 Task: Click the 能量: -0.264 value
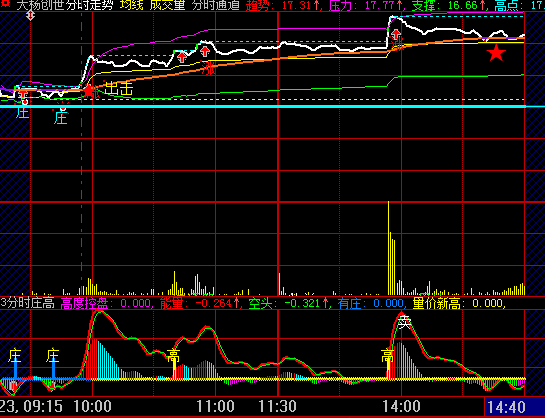(201, 303)
